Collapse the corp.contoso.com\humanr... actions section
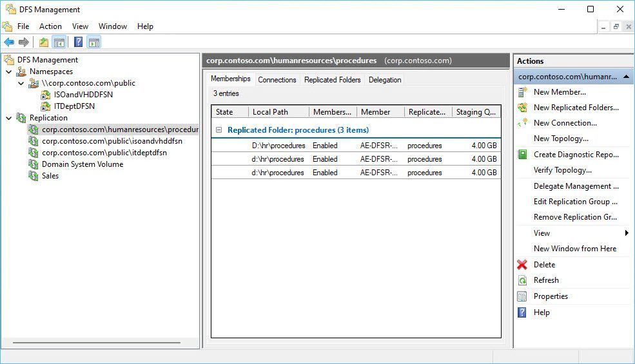The image size is (635, 364). coord(626,77)
